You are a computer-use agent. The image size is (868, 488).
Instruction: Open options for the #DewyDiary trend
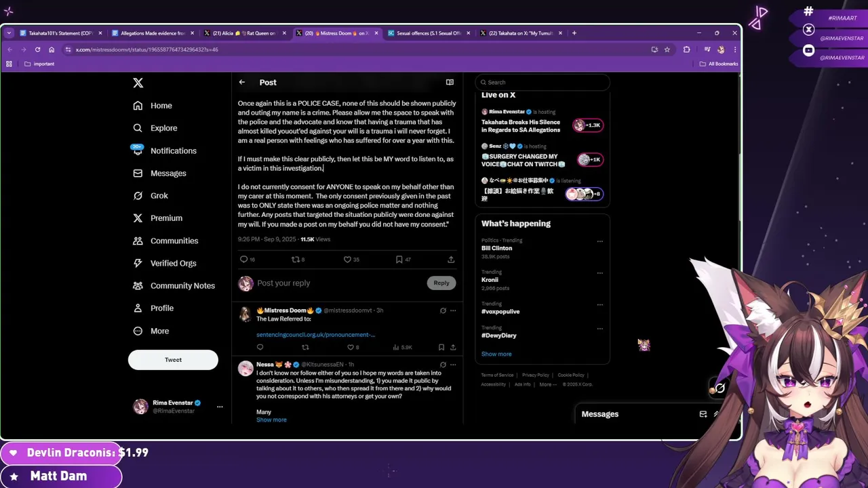pos(600,329)
